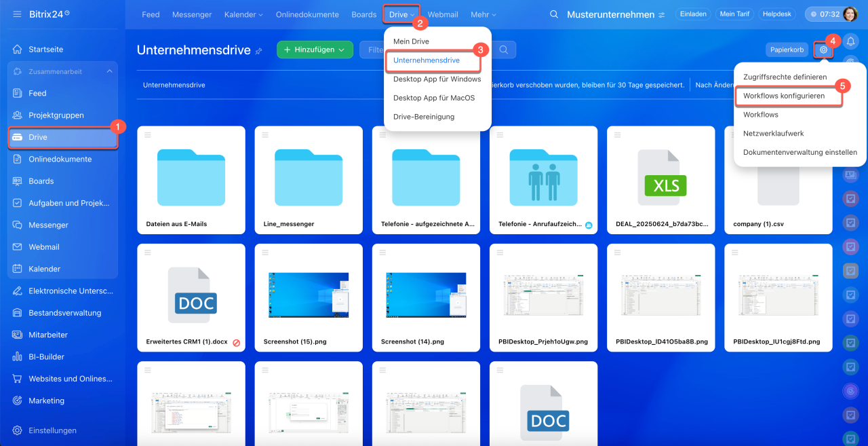Open Webmail in top navigation
Screen dimensions: 868x446
tap(443, 14)
